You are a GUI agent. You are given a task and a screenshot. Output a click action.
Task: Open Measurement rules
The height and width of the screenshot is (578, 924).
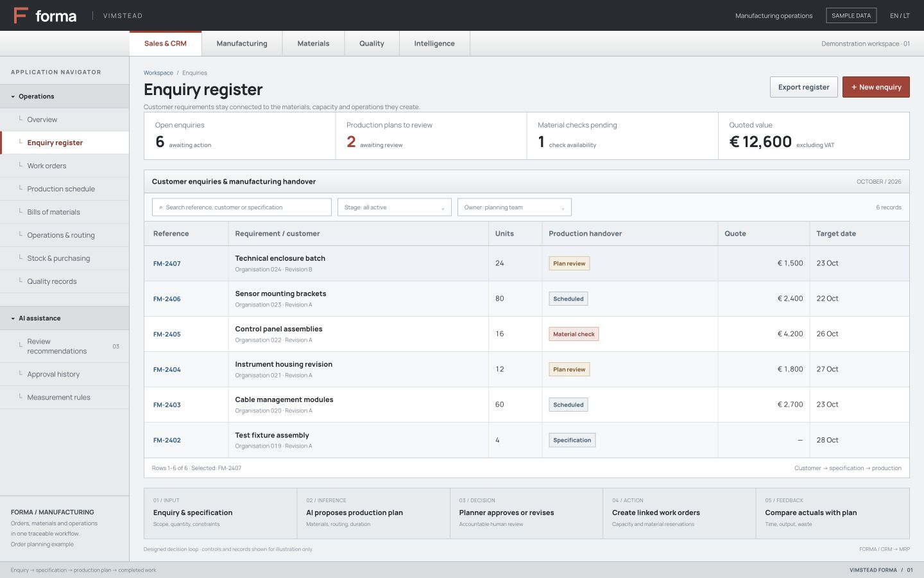coord(64,398)
